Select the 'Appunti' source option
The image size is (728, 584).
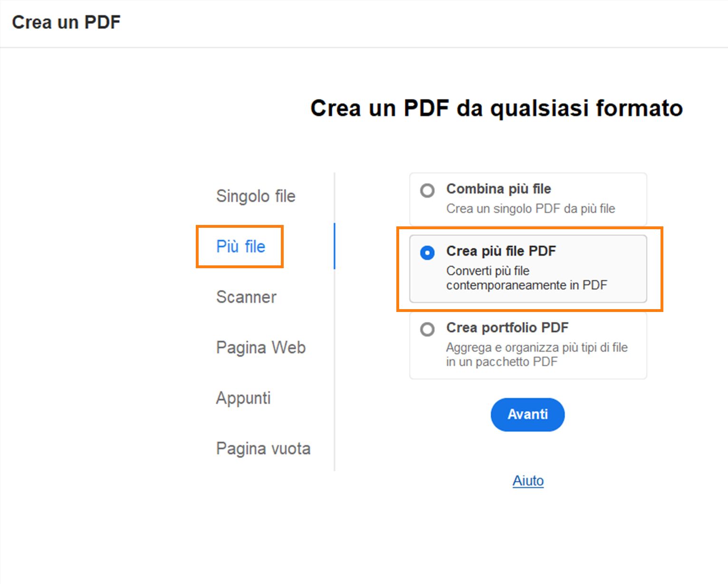click(x=243, y=398)
